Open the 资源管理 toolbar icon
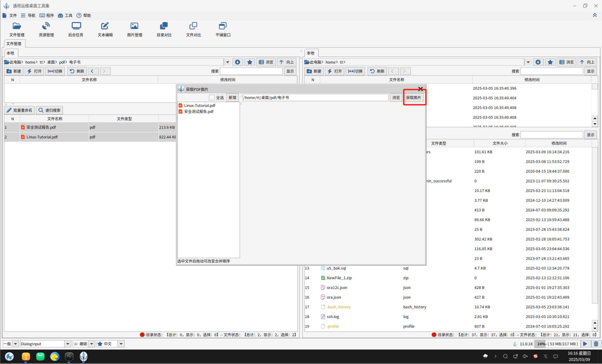Viewport: 602px width, 364px height. 46,29
